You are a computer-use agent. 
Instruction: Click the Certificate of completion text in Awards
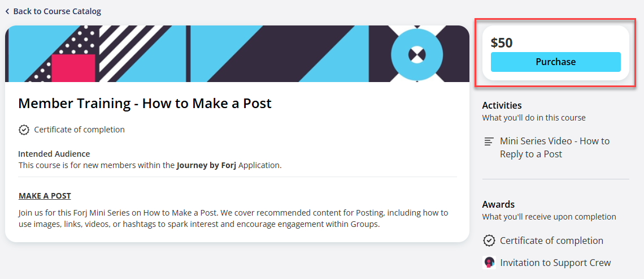[x=551, y=241]
